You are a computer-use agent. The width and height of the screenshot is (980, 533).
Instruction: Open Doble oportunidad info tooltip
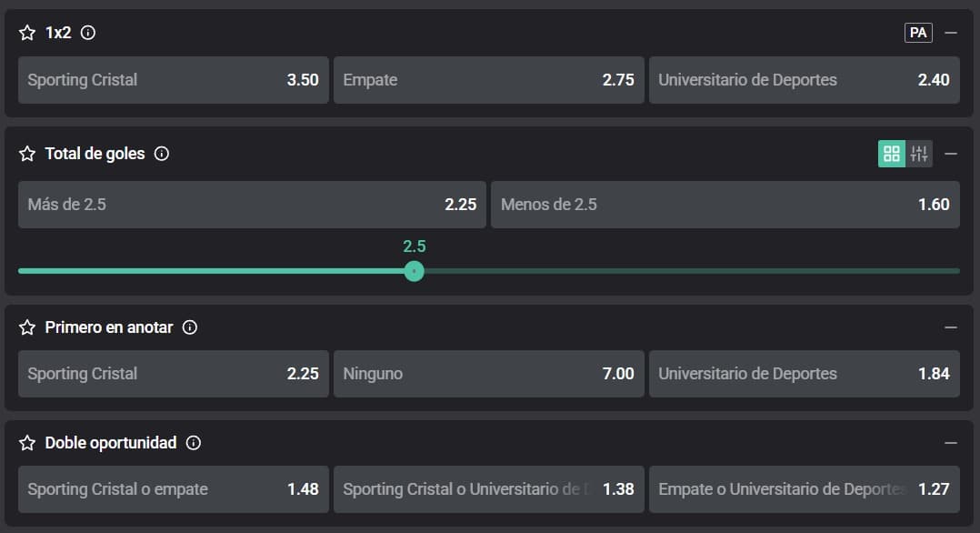pos(194,443)
